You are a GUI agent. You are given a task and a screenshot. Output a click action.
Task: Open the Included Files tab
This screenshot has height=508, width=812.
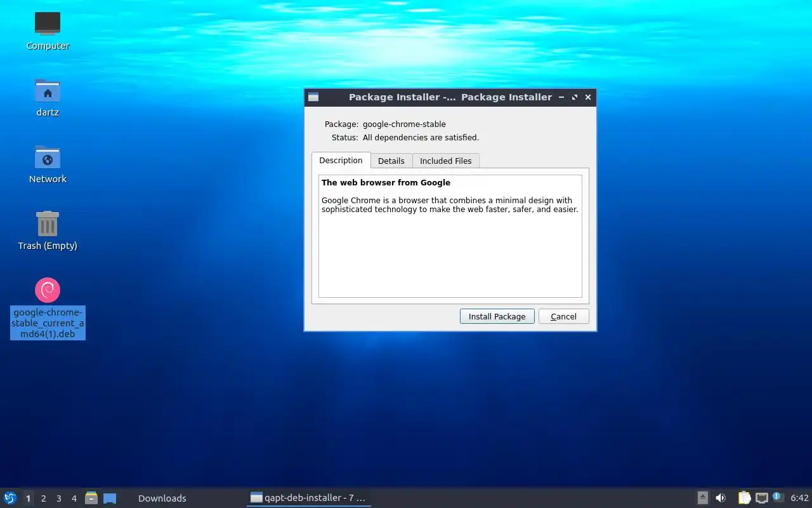pos(445,161)
